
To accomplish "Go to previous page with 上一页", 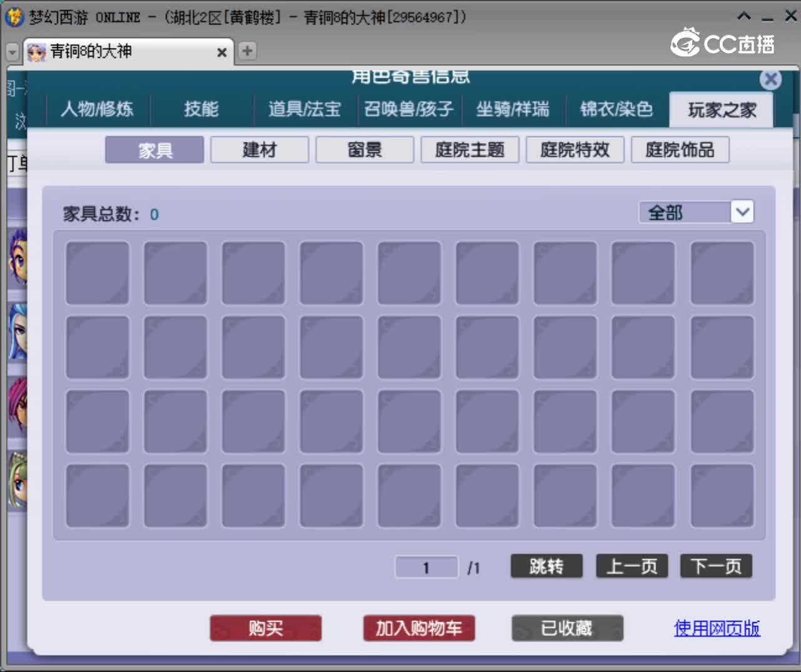I will pos(632,566).
